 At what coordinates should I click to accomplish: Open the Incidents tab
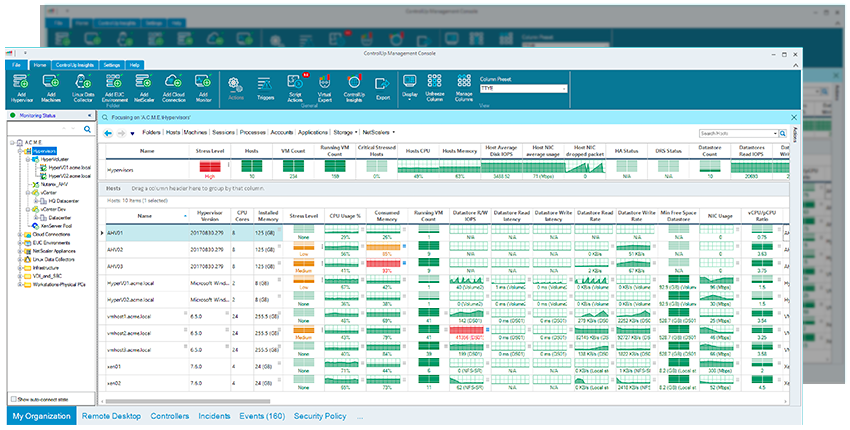tap(214, 416)
